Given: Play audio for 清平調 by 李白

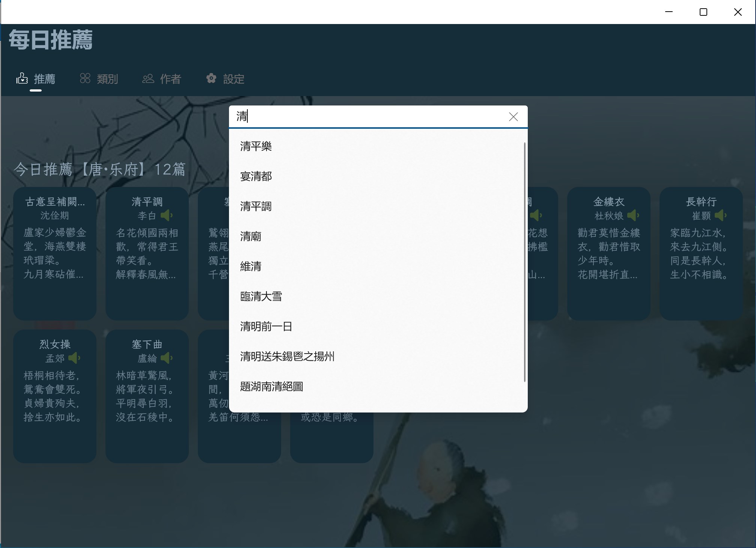Looking at the screenshot, I should click(166, 215).
